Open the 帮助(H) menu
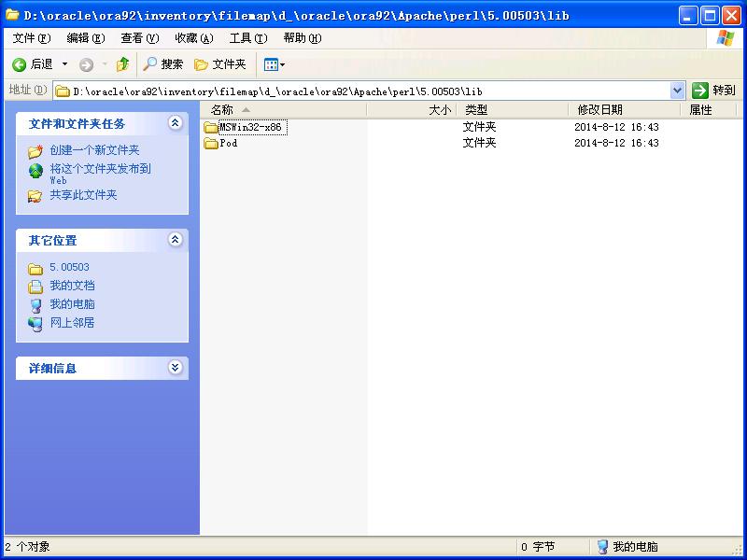747x560 pixels. [302, 38]
